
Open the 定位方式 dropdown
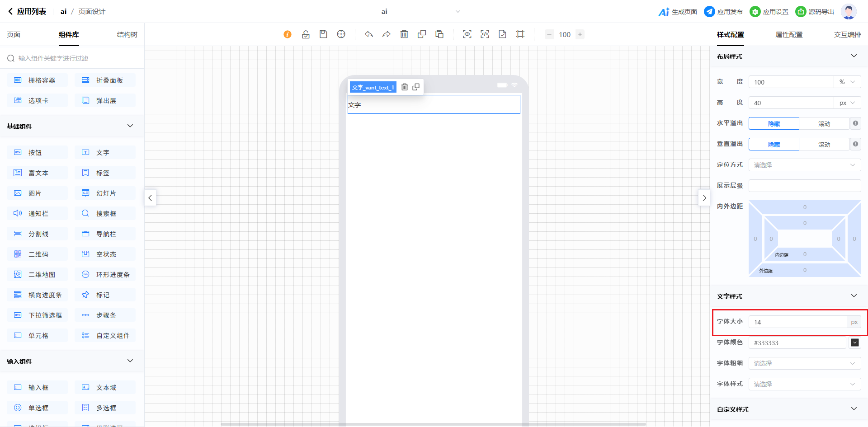(804, 165)
